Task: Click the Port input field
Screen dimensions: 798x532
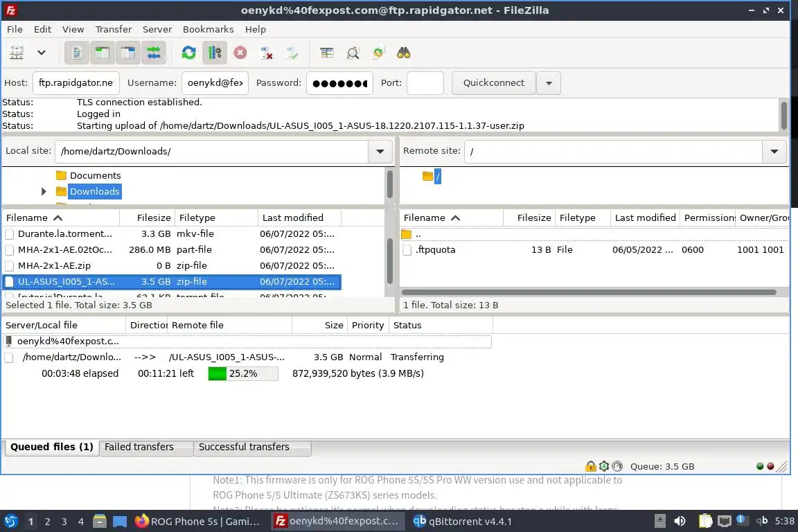Action: point(425,82)
